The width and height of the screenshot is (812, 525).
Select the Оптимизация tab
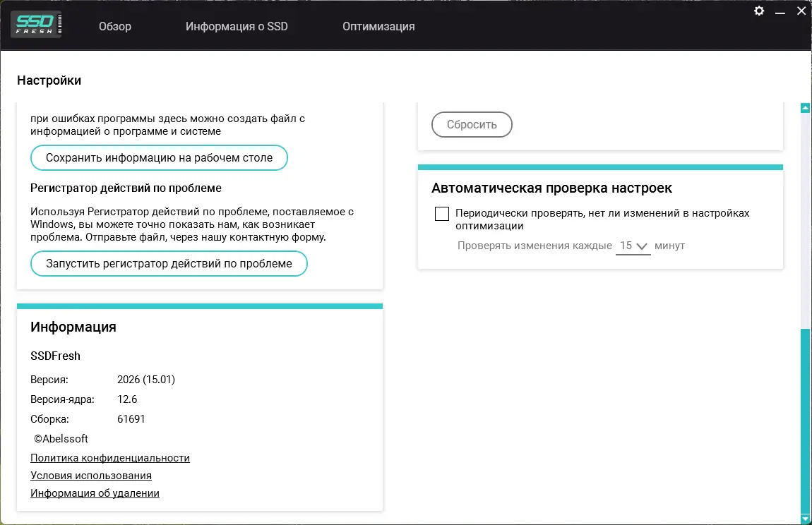click(378, 26)
